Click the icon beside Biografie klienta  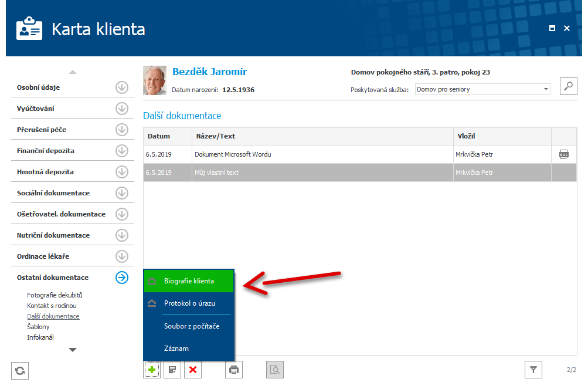152,281
